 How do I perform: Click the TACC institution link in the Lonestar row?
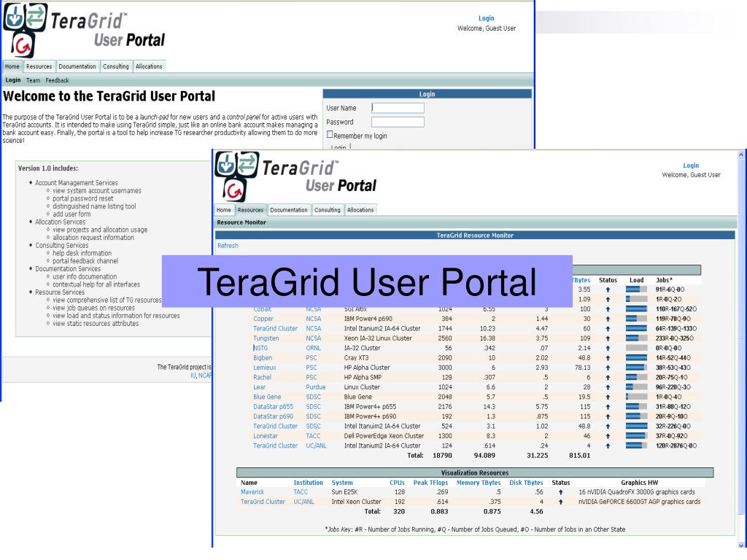(313, 436)
